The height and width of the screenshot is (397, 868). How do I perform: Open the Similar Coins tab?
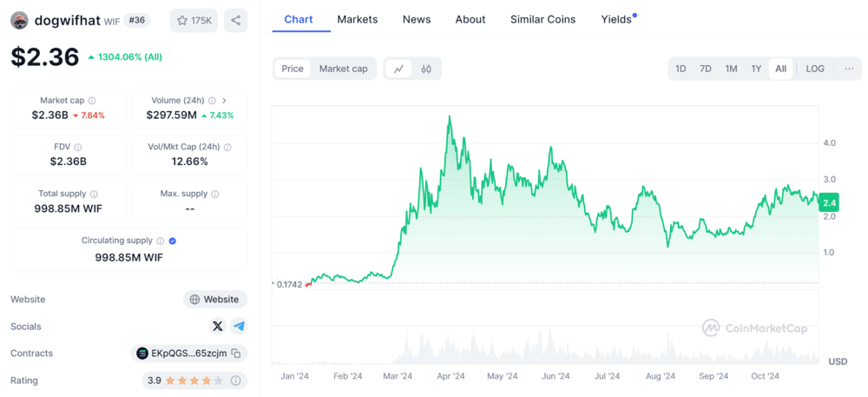click(x=542, y=19)
